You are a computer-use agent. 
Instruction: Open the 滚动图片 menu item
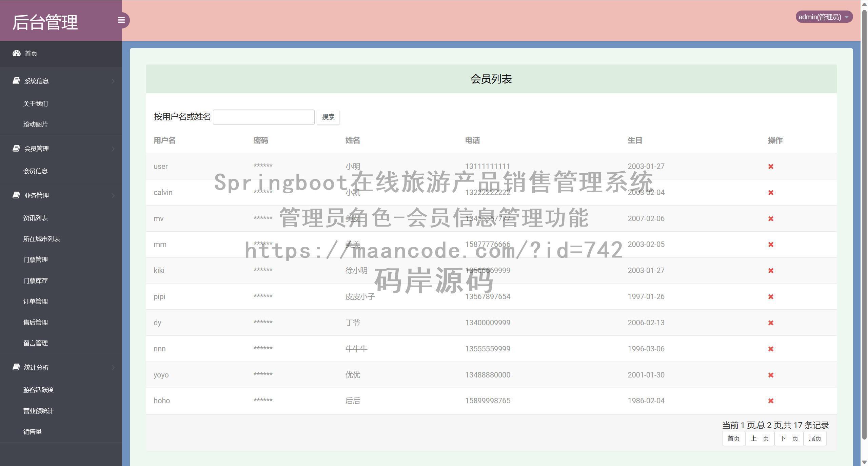tap(35, 124)
